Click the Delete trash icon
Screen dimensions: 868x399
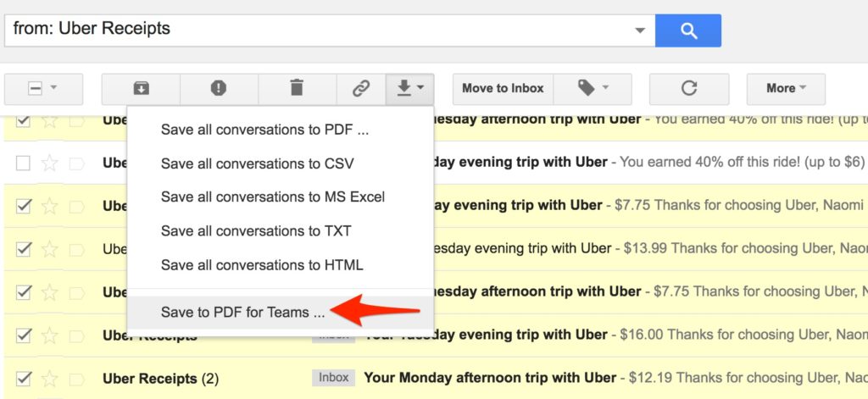298,89
